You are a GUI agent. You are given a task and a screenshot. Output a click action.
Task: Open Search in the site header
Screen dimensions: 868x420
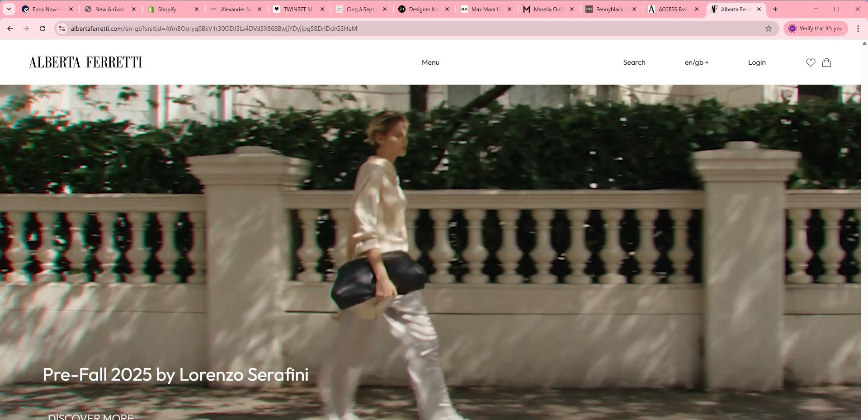[634, 62]
